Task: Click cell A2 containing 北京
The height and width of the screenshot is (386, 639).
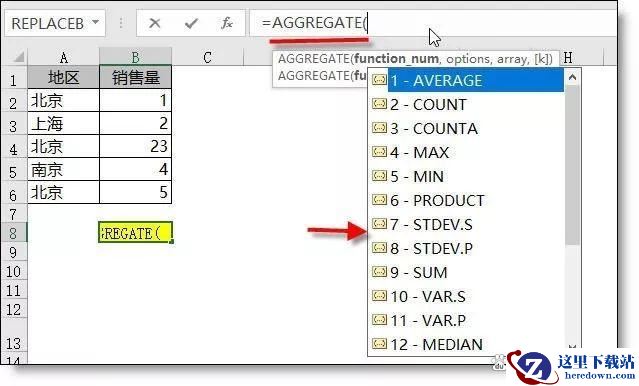Action: click(x=64, y=100)
